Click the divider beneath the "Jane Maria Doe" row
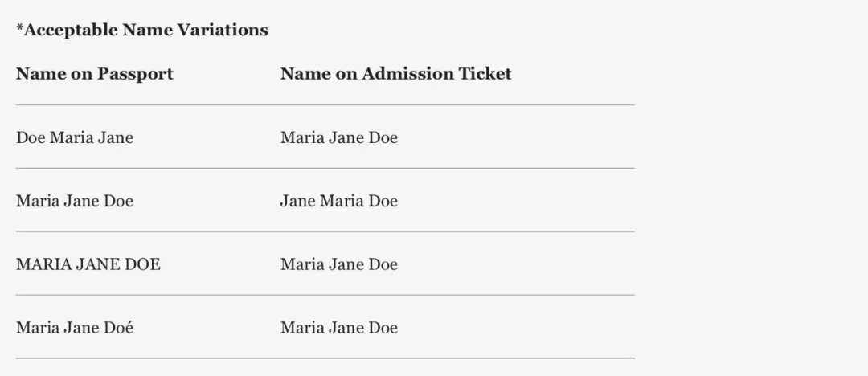The width and height of the screenshot is (868, 376). pyautogui.click(x=325, y=231)
